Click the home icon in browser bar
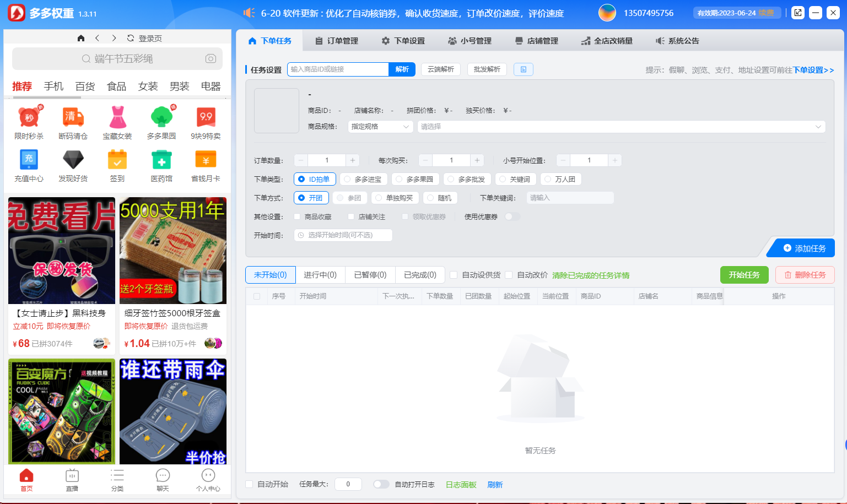This screenshot has height=504, width=847. [81, 38]
